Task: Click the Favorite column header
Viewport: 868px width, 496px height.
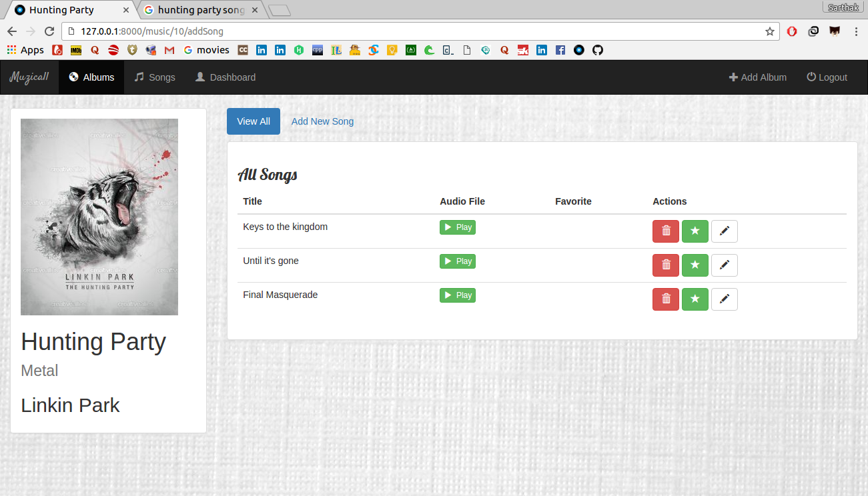Action: point(573,201)
